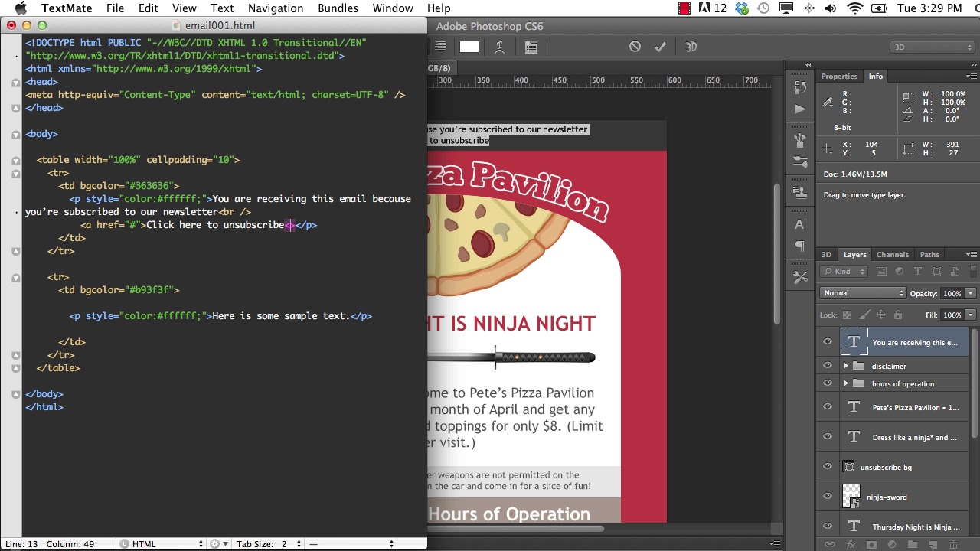Switch to the Channels tab

(x=892, y=254)
